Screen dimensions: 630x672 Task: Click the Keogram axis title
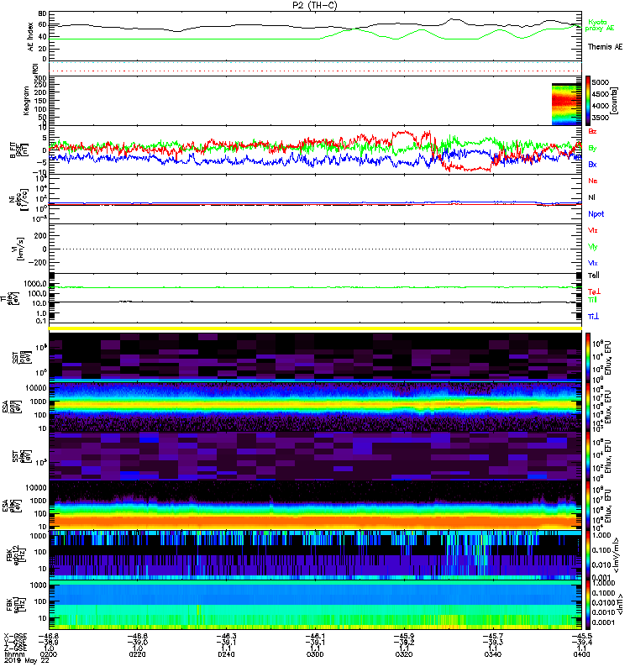tap(26, 101)
